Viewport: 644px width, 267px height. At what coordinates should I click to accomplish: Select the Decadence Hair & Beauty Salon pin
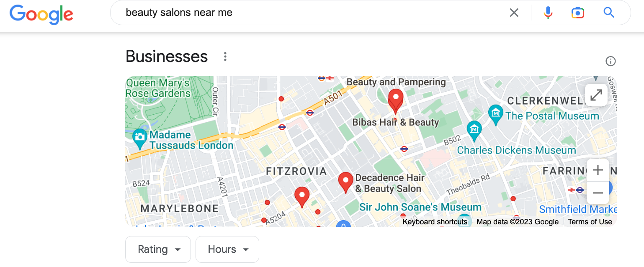[x=345, y=182]
